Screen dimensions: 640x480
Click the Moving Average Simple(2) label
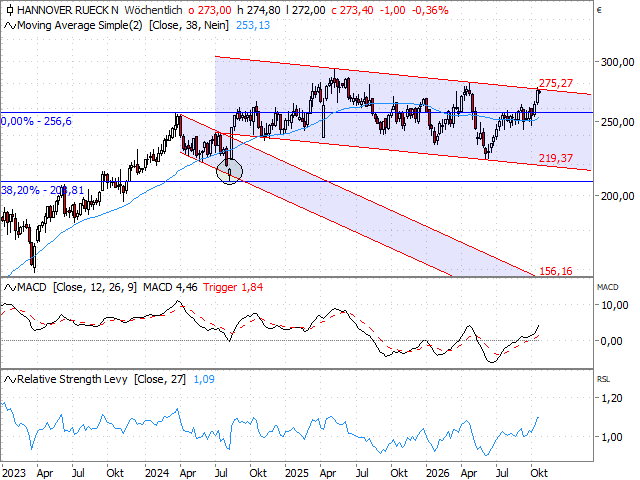coord(80,25)
